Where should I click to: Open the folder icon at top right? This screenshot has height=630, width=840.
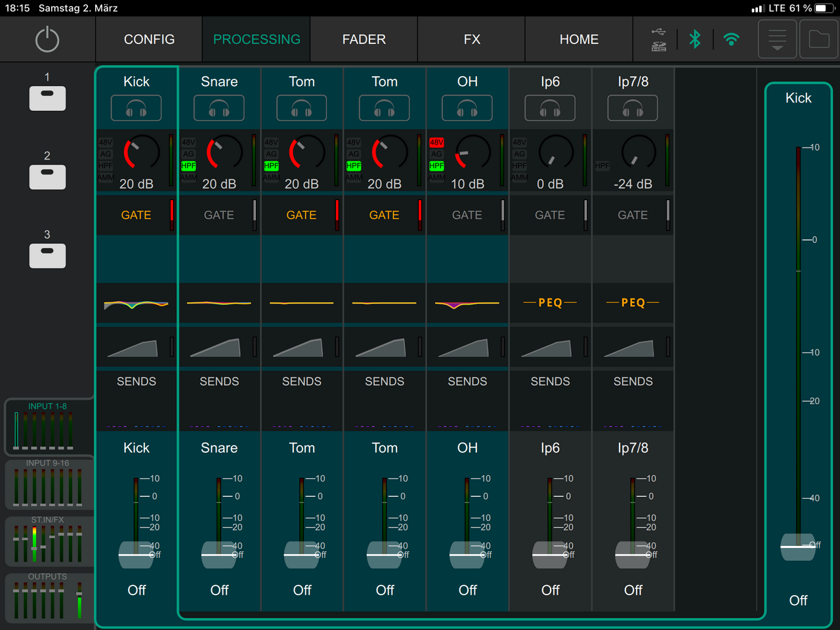[x=818, y=39]
